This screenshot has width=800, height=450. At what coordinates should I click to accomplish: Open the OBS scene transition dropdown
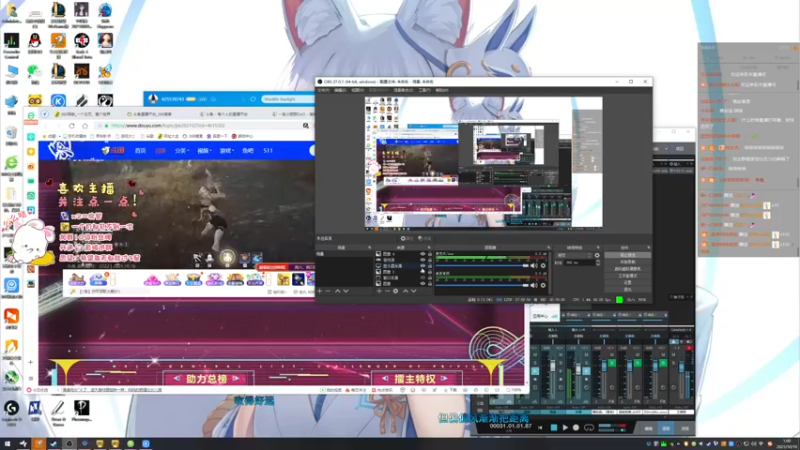click(x=574, y=255)
